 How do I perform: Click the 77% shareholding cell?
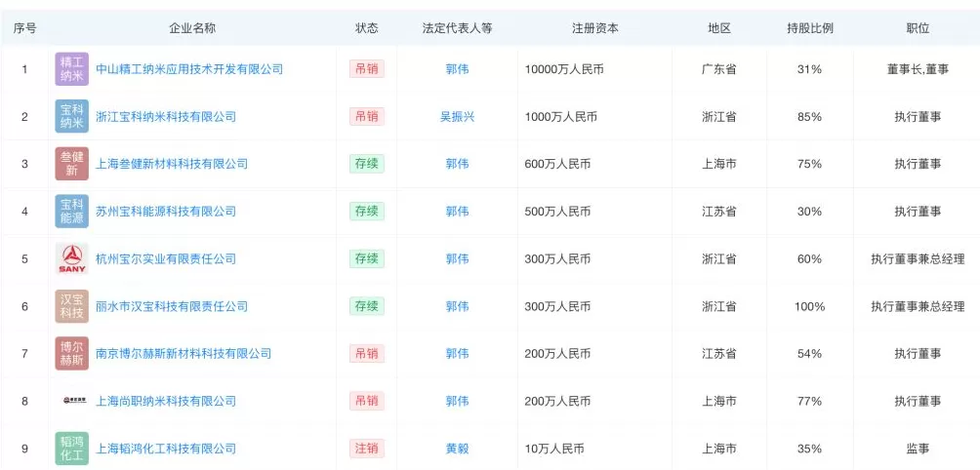[810, 402]
